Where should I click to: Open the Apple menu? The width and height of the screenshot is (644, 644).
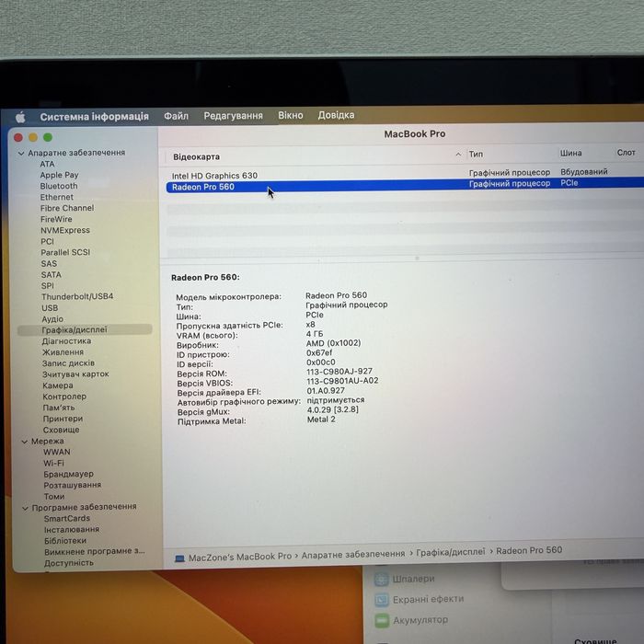(x=20, y=118)
